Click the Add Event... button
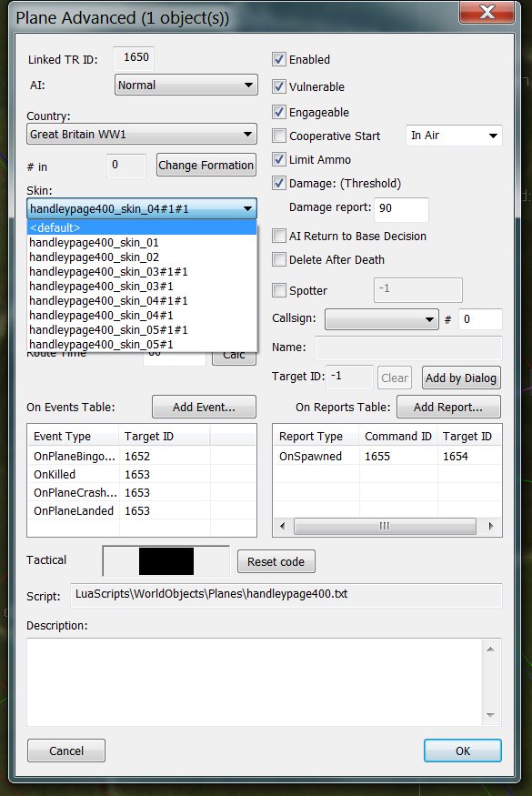The image size is (532, 796). tap(204, 408)
